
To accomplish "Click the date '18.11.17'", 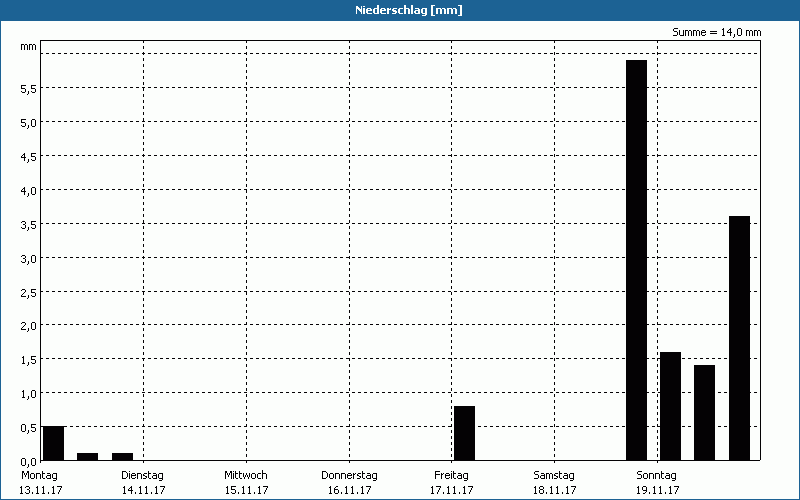I will point(555,491).
